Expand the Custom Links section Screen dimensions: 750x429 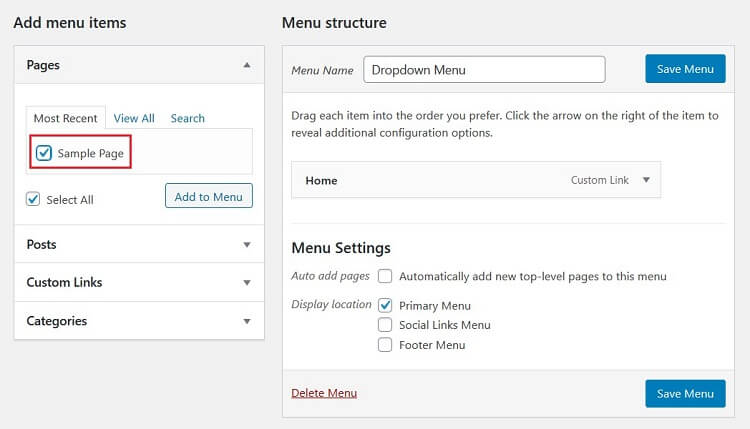247,282
